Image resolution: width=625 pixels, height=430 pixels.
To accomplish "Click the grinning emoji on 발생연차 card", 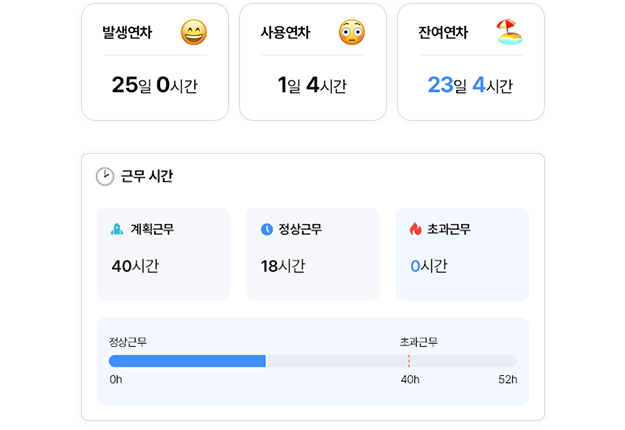I will tap(194, 33).
